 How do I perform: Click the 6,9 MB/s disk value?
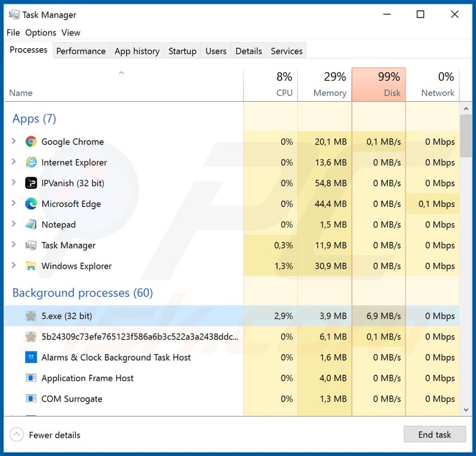click(x=383, y=316)
